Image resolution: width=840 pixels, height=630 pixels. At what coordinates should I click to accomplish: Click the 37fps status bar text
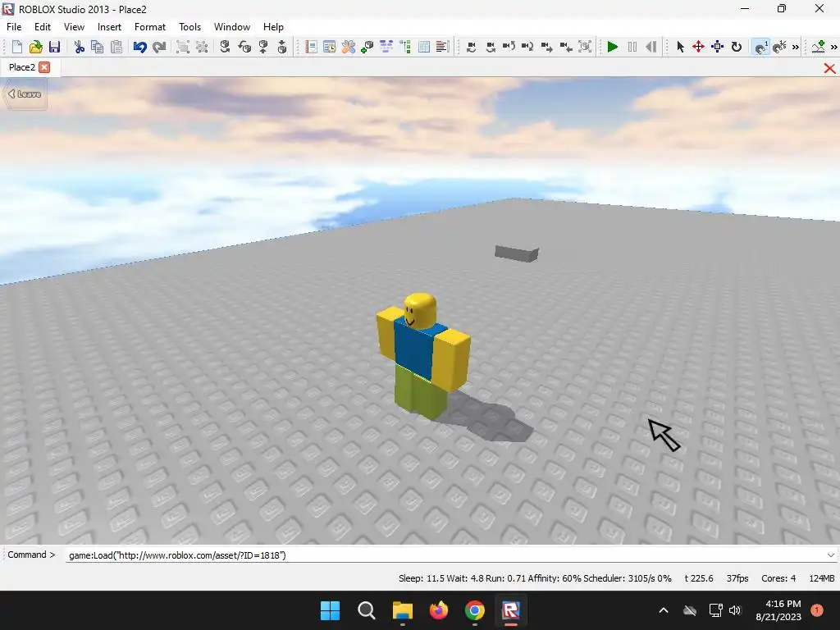[737, 578]
